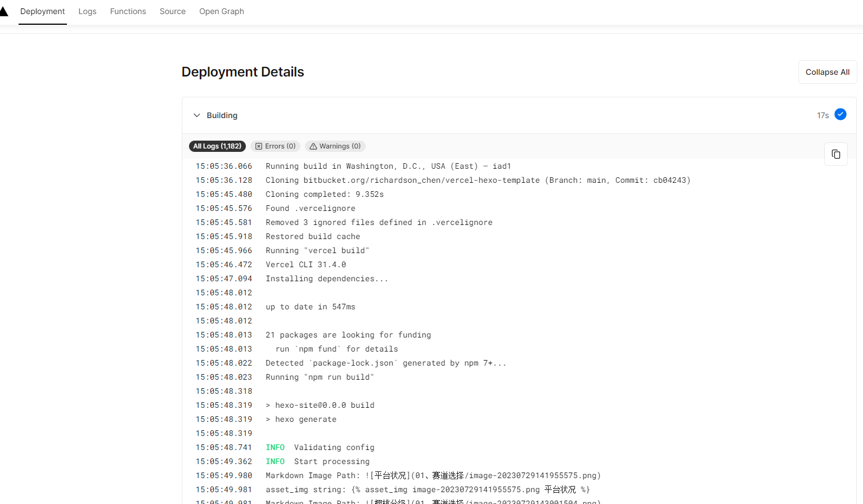Filter logs by Warnings (0)

[x=335, y=146]
